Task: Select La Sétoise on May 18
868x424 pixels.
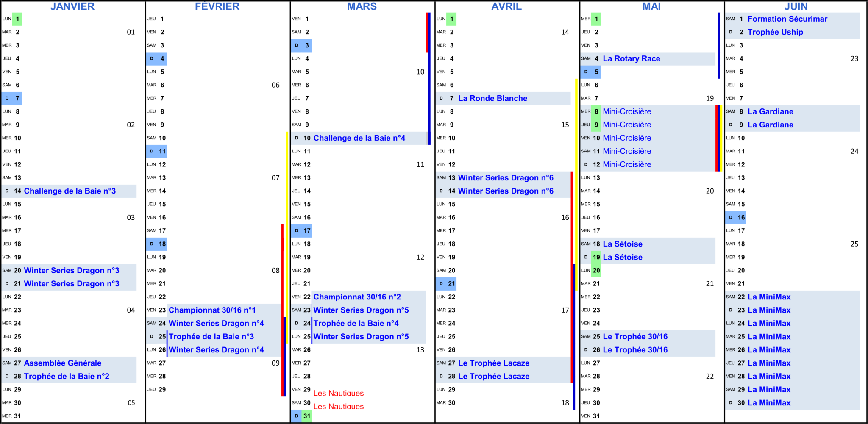Action: click(623, 244)
